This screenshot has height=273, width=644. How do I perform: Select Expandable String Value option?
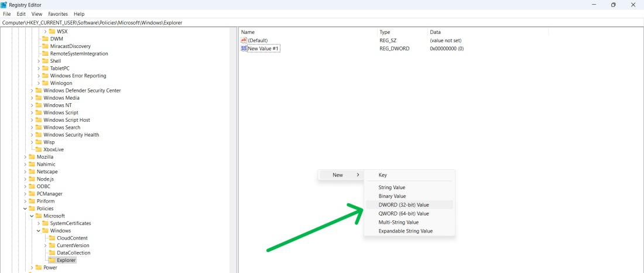(409, 231)
